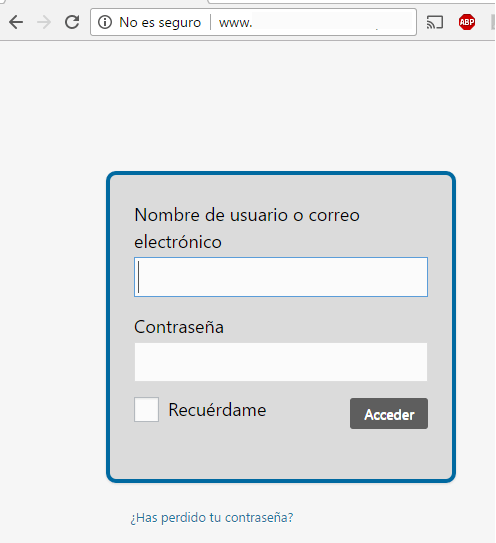Click the partially visible icon next to ABP
This screenshot has width=496, height=543.
click(x=493, y=22)
